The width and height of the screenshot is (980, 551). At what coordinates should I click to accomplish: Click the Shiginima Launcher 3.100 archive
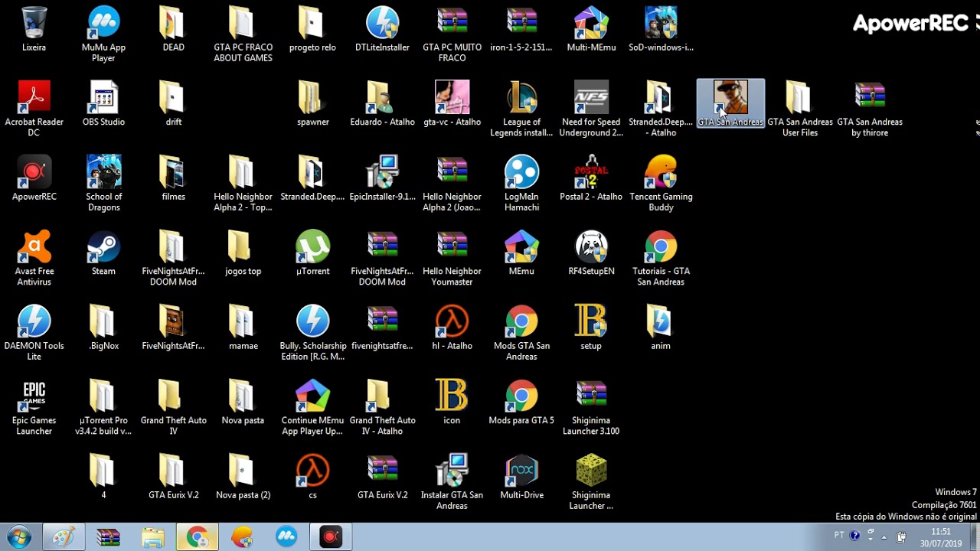tap(591, 408)
